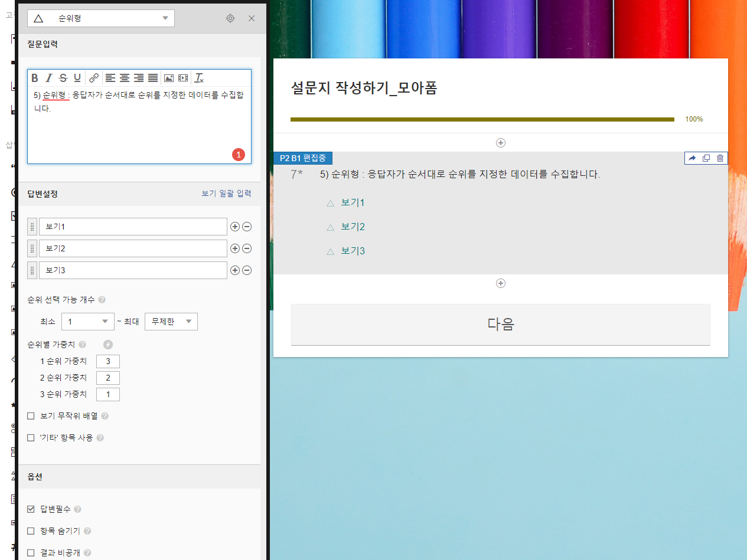Align question text left
Screen dimensions: 747x560
[x=110, y=78]
